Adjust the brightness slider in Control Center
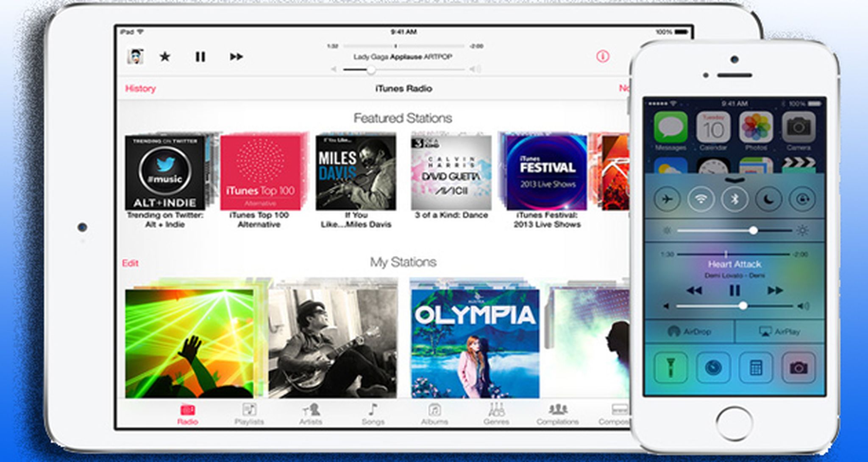The image size is (868, 462). tap(753, 230)
